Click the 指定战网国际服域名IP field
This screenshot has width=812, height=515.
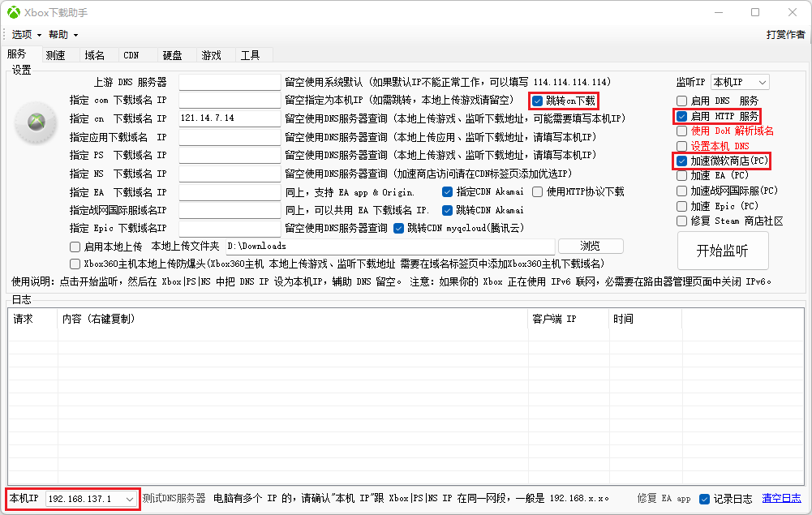coord(230,210)
